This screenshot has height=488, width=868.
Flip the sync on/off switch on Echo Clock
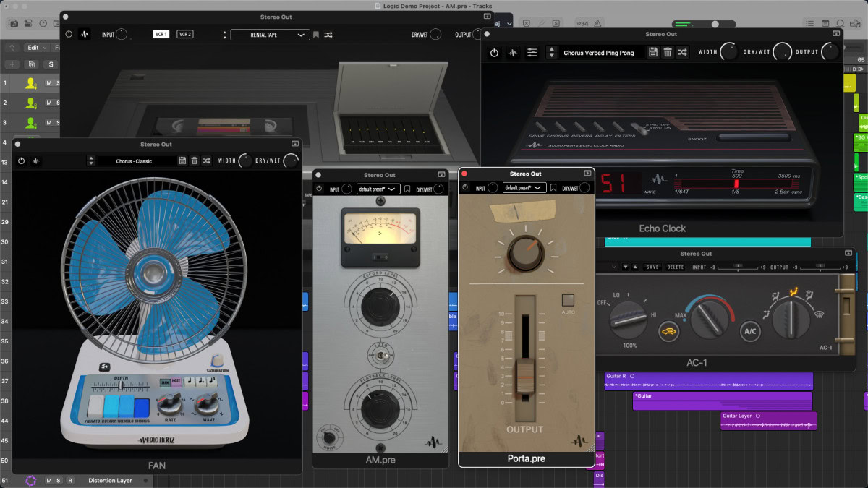[639, 129]
